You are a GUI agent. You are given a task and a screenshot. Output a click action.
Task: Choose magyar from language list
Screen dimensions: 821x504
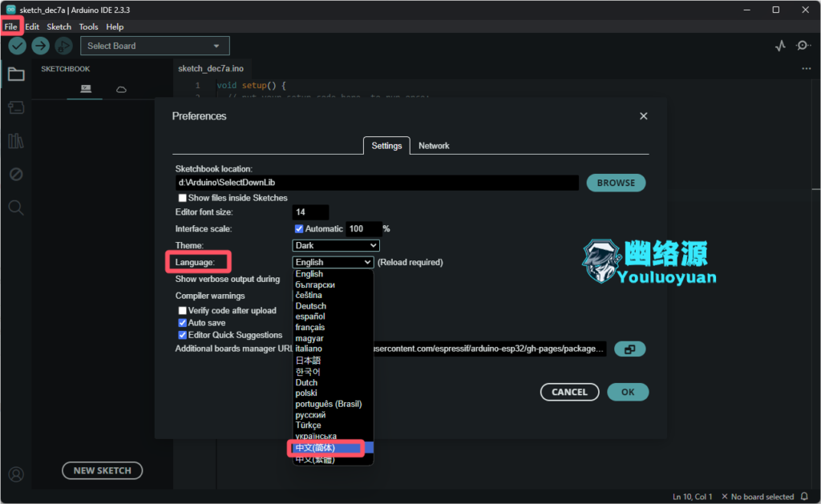click(x=333, y=339)
